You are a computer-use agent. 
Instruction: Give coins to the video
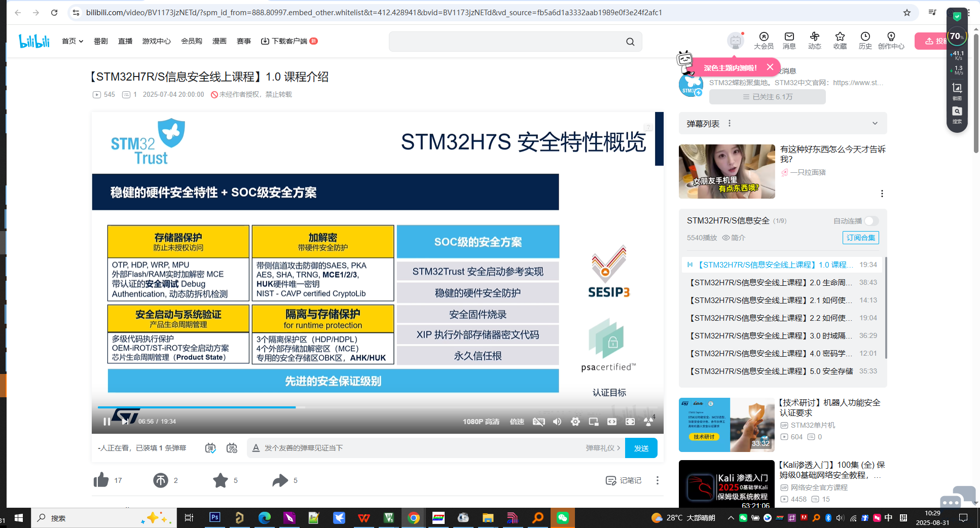(x=161, y=480)
